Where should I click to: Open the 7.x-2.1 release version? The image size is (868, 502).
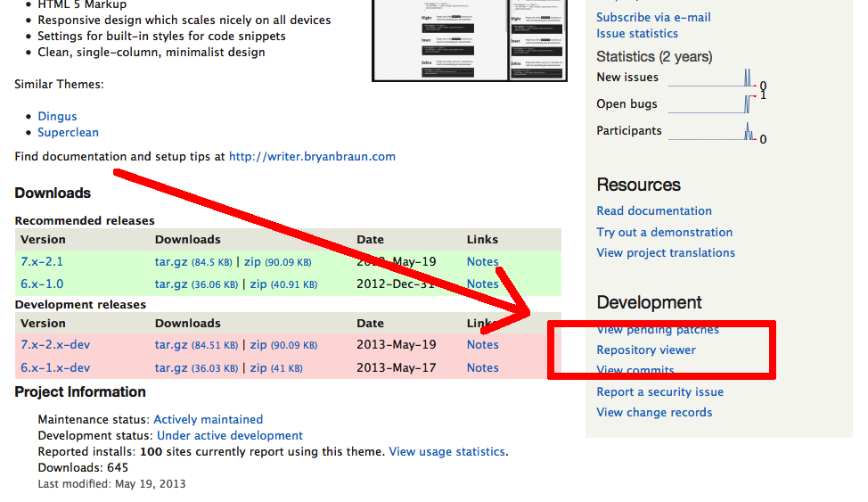42,261
